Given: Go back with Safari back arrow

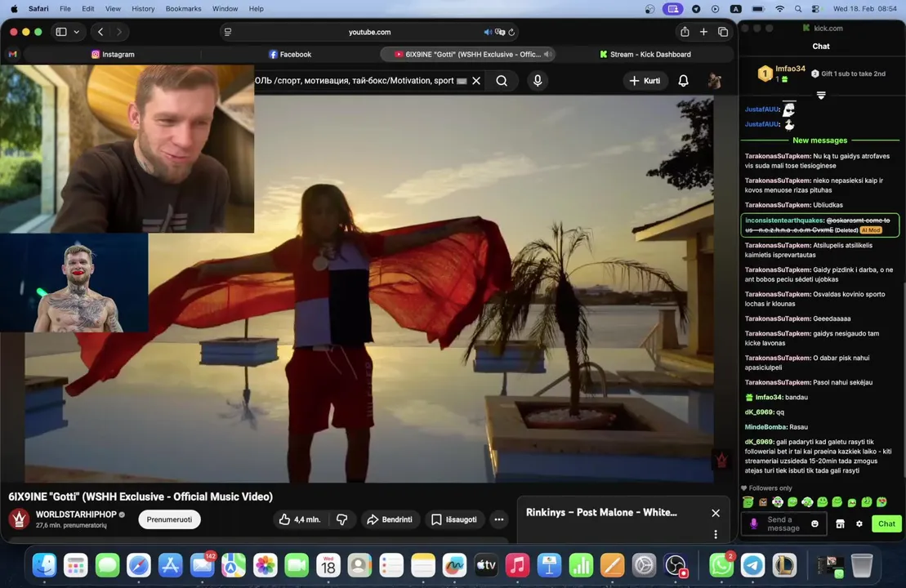Looking at the screenshot, I should pos(100,32).
